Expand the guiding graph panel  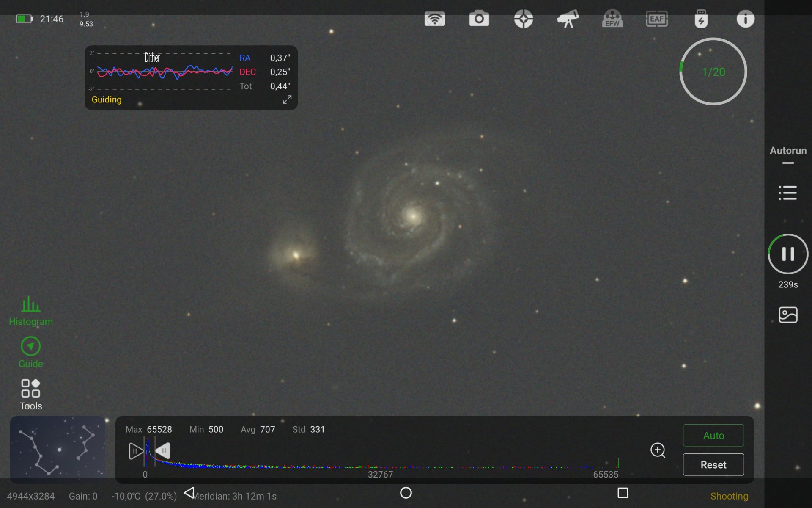click(287, 99)
